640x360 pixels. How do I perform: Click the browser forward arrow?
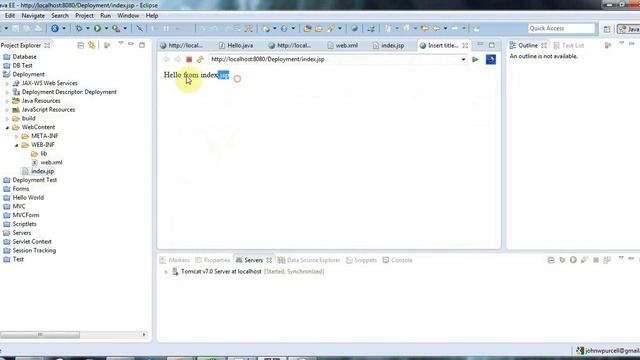178,60
